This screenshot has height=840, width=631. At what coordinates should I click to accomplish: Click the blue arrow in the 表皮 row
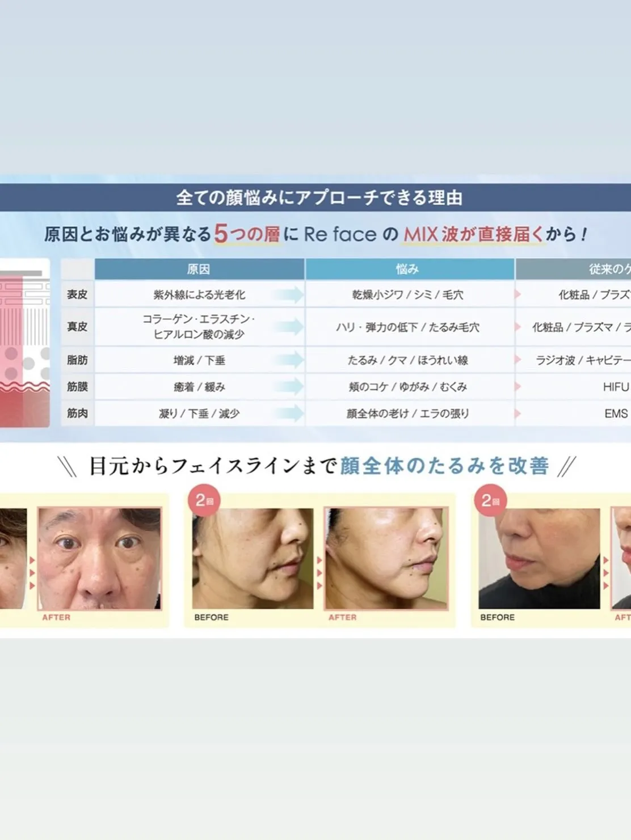click(288, 294)
